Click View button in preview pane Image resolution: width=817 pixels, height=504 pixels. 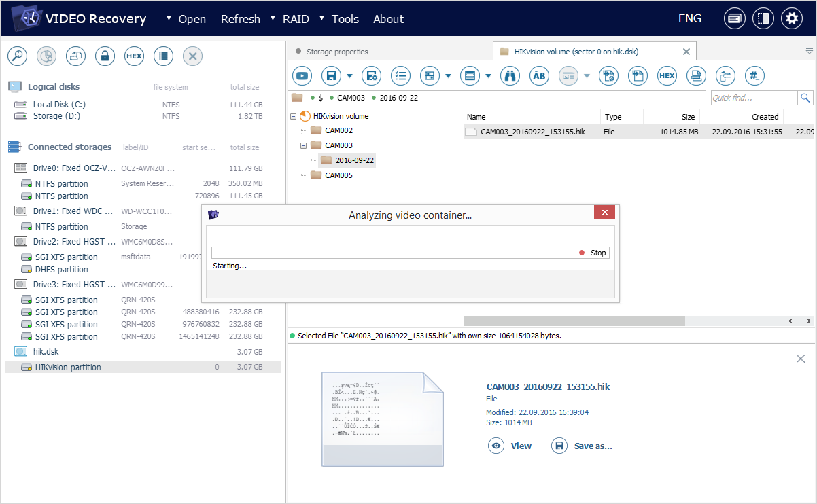(510, 446)
